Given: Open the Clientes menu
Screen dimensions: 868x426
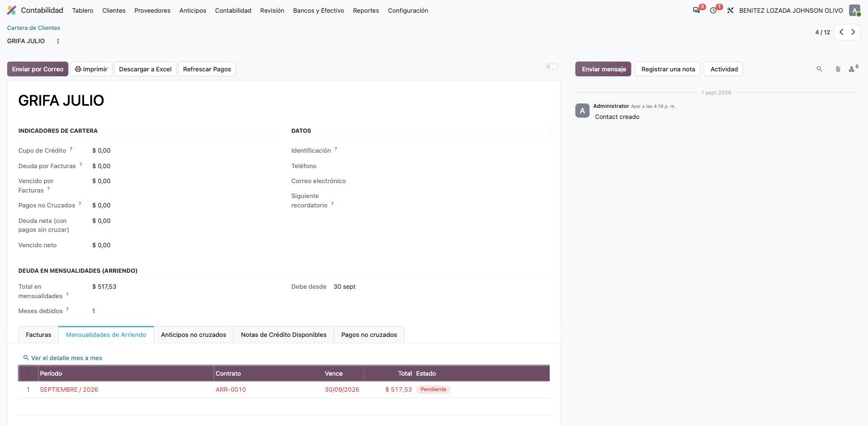Looking at the screenshot, I should pyautogui.click(x=113, y=11).
